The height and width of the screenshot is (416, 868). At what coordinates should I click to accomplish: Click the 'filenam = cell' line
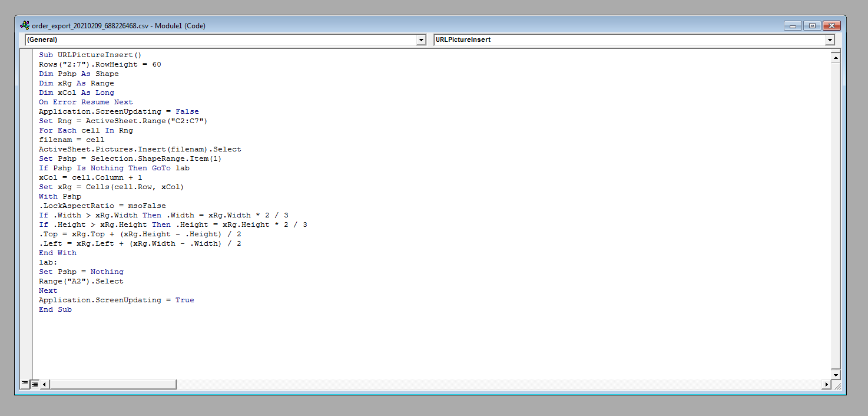tap(72, 140)
